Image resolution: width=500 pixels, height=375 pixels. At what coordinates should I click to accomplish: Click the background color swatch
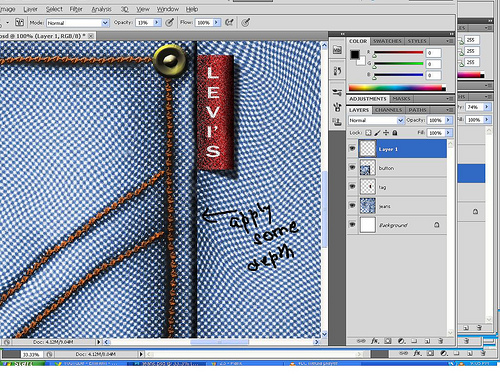pyautogui.click(x=362, y=62)
